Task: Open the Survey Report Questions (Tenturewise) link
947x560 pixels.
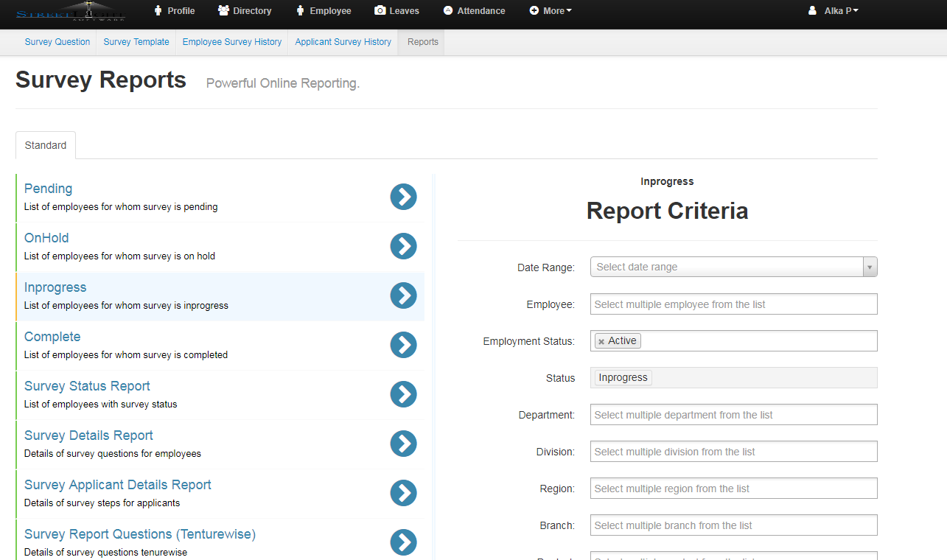Action: 140,534
